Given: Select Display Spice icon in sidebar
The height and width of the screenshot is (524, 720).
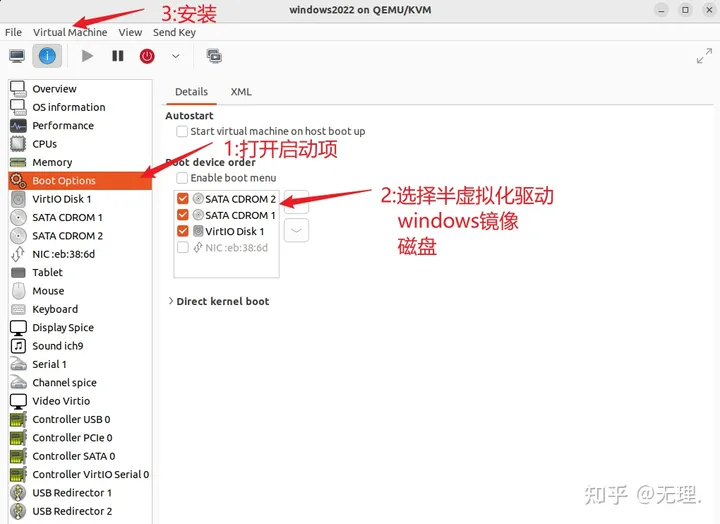Looking at the screenshot, I should tap(18, 327).
